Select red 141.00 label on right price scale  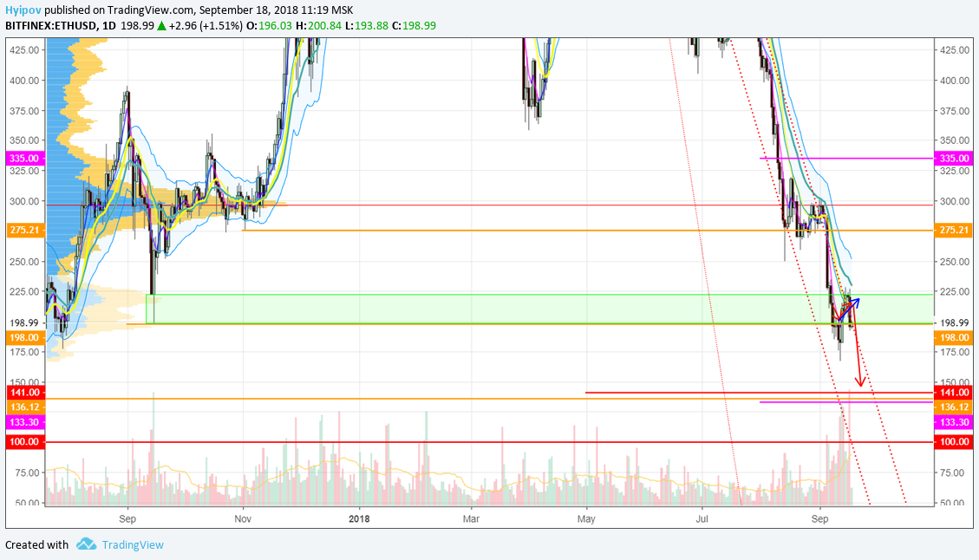[953, 393]
